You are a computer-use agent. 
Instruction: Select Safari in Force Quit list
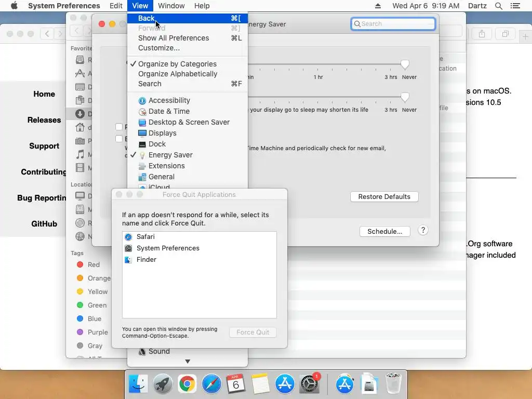[199, 237]
